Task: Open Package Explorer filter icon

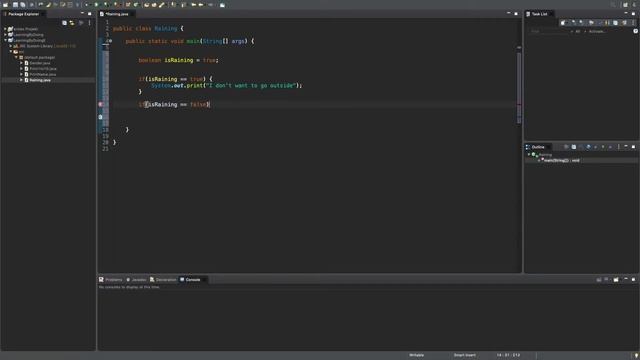Action: (x=81, y=23)
